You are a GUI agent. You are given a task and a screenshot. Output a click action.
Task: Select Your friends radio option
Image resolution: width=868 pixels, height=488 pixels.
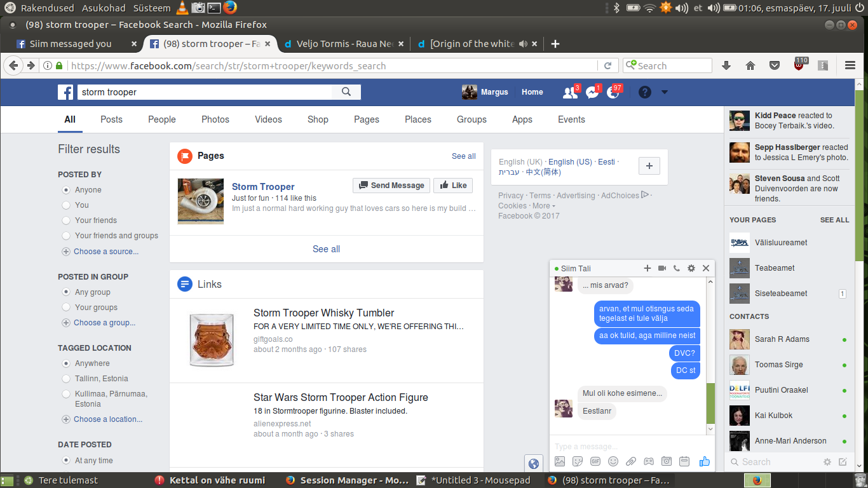(x=66, y=220)
